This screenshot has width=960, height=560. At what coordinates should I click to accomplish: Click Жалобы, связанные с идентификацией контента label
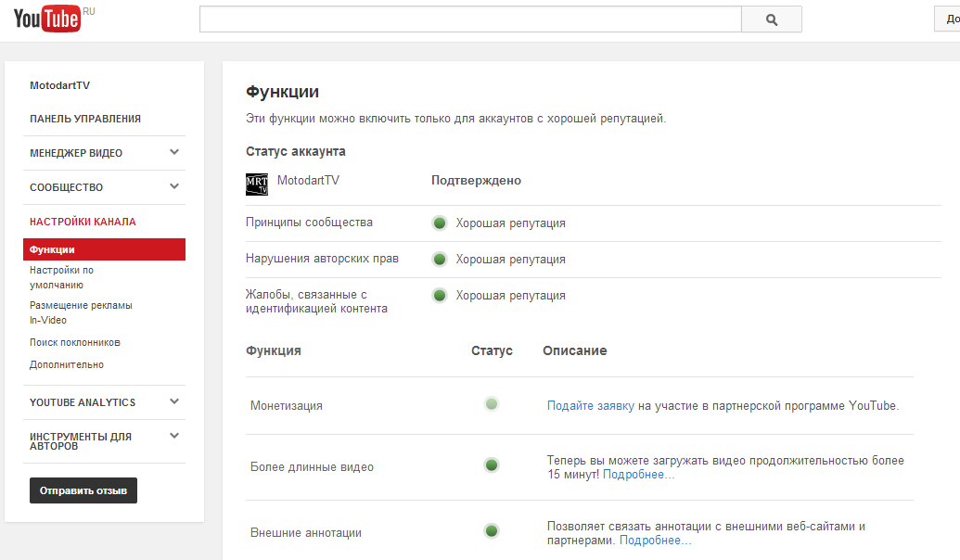[x=316, y=301]
